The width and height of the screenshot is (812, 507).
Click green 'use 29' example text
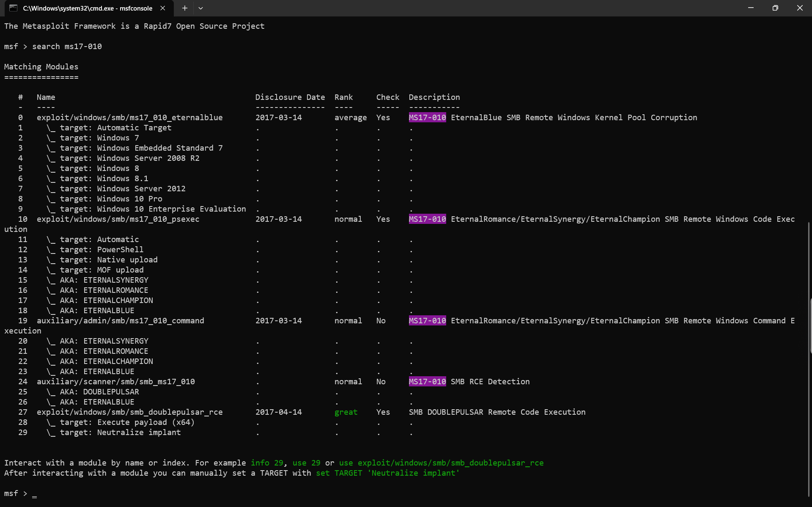tap(306, 463)
